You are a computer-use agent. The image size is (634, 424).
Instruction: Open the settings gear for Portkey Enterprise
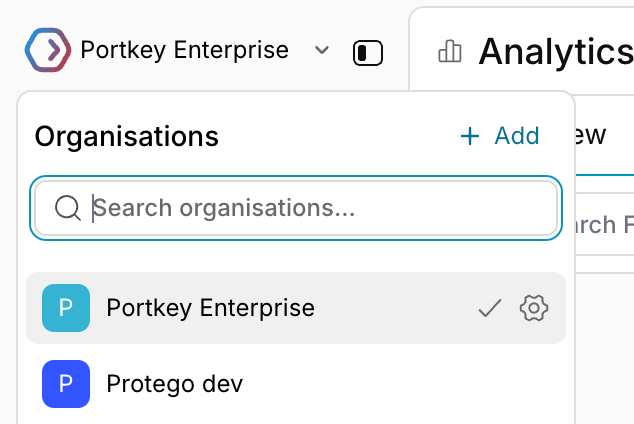(534, 308)
